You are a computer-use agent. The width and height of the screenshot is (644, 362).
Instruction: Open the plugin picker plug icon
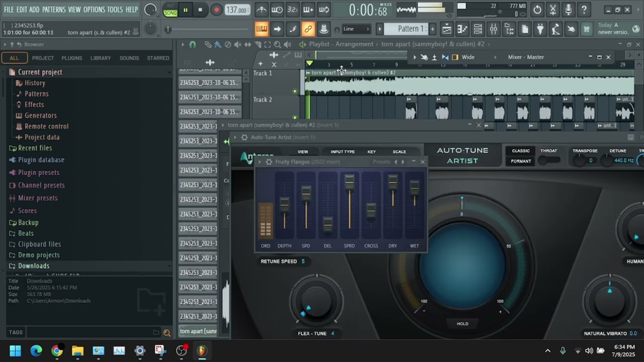click(x=540, y=29)
